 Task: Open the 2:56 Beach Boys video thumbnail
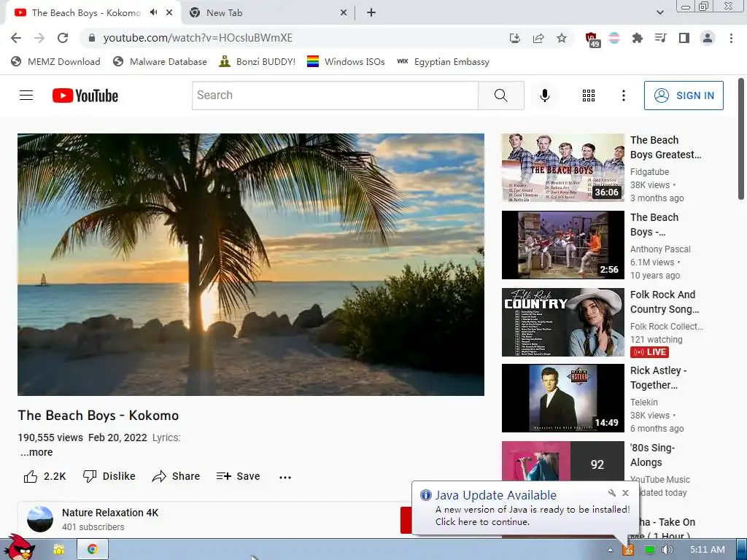coord(562,245)
